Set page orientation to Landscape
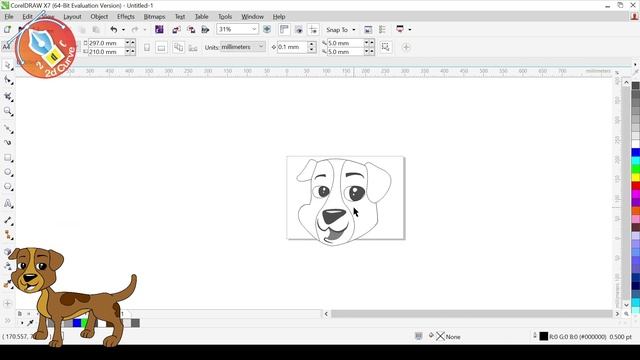The image size is (640, 360). click(162, 47)
